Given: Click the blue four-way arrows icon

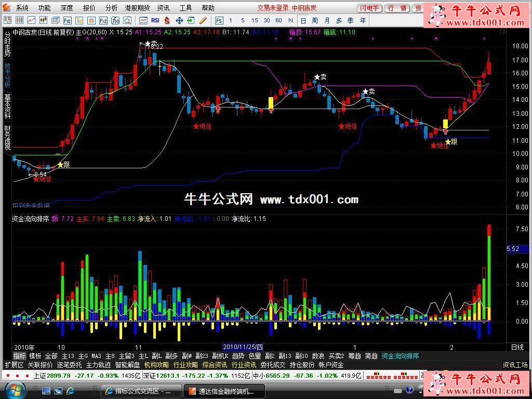Looking at the screenshot, I should tap(179, 21).
